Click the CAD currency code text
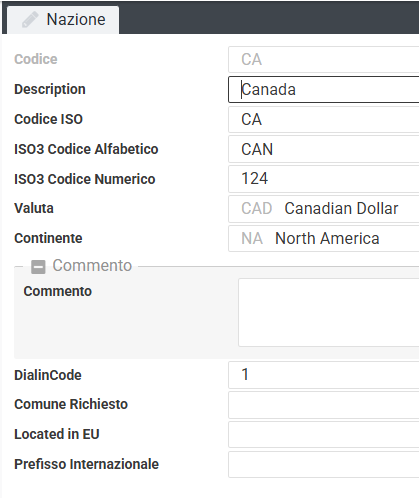This screenshot has width=419, height=498. coord(257,209)
